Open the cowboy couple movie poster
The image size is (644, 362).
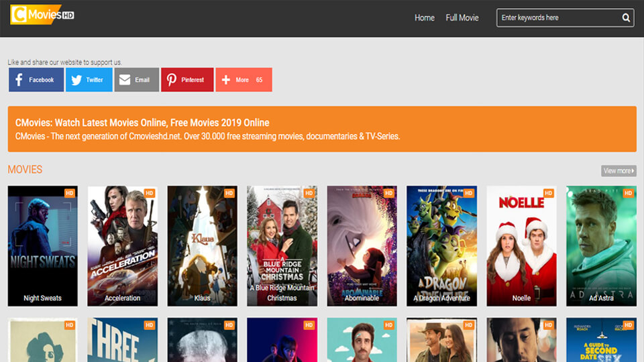441,340
